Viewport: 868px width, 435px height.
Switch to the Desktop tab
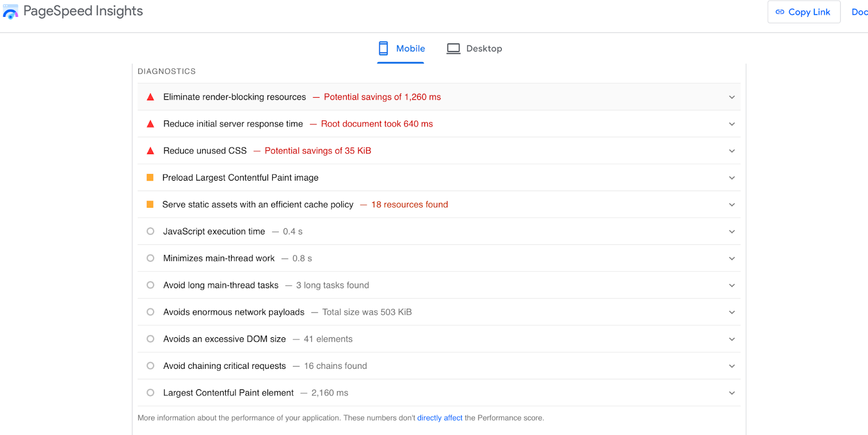(474, 49)
